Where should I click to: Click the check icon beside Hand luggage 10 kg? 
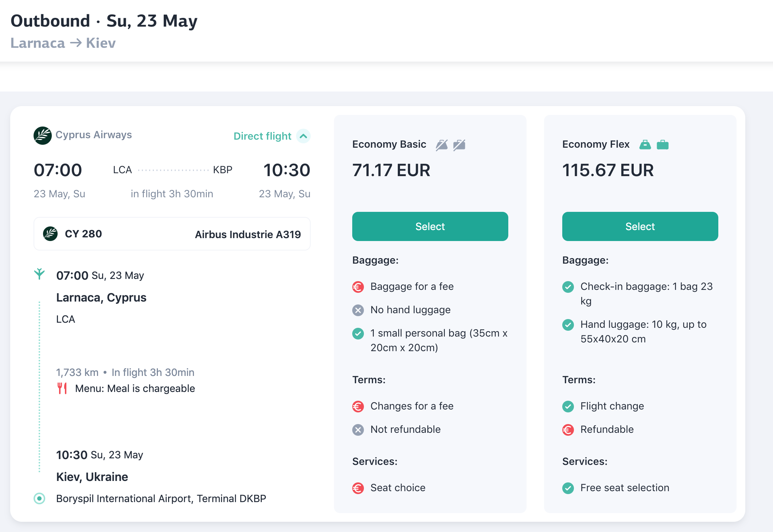[568, 325]
